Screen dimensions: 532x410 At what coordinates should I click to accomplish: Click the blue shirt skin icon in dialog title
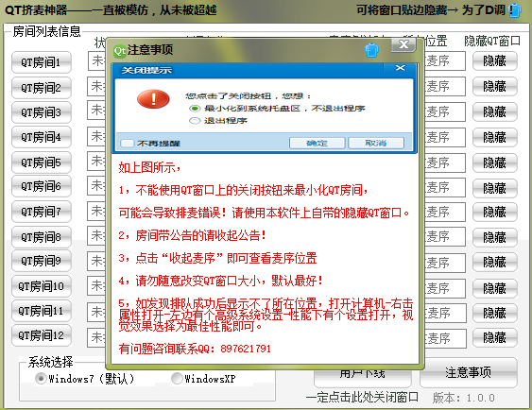click(371, 50)
